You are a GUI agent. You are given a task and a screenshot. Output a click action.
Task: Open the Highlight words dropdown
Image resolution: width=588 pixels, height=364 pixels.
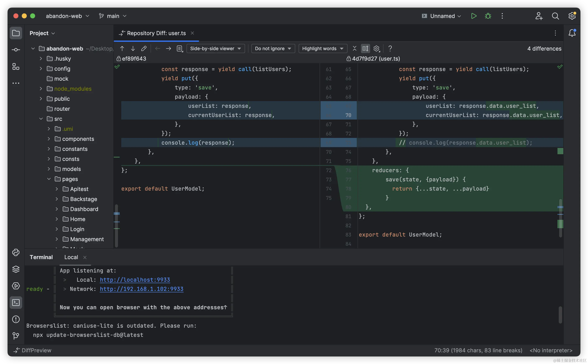click(x=323, y=48)
